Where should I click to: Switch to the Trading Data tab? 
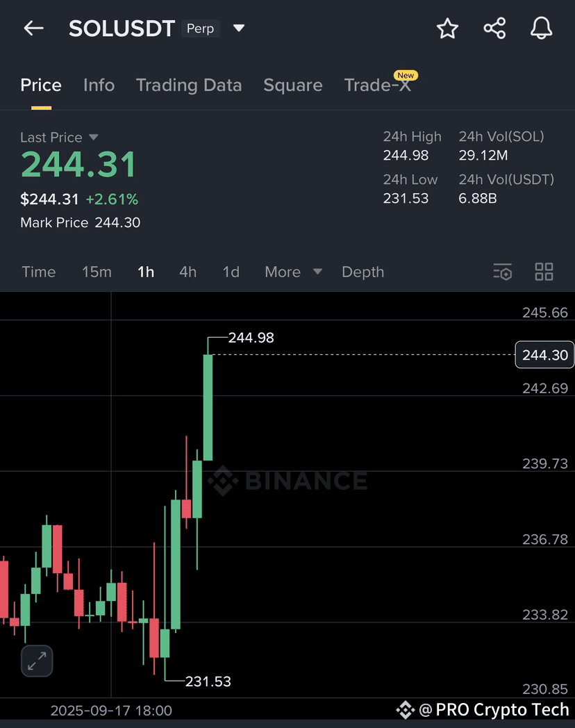(x=189, y=85)
